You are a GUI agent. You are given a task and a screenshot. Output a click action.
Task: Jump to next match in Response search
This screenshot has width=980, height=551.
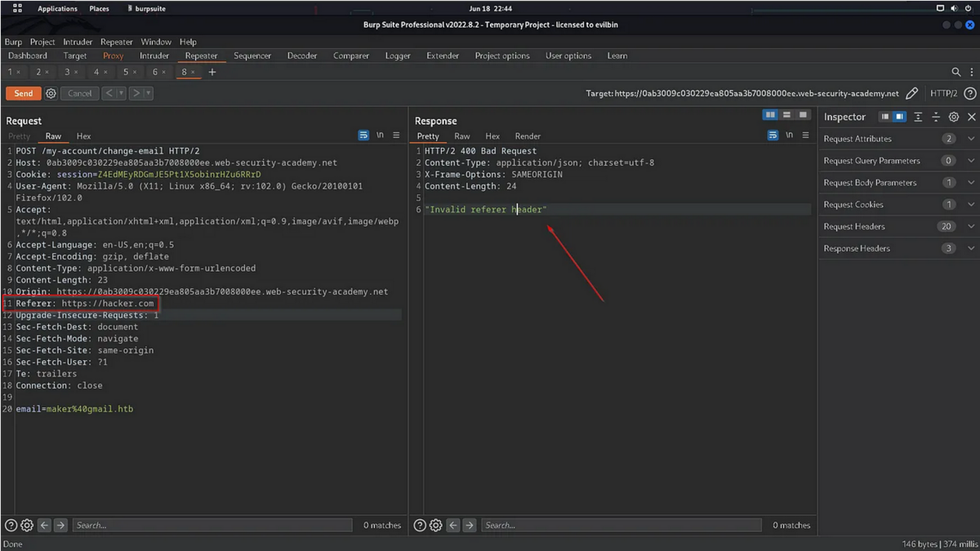click(469, 526)
